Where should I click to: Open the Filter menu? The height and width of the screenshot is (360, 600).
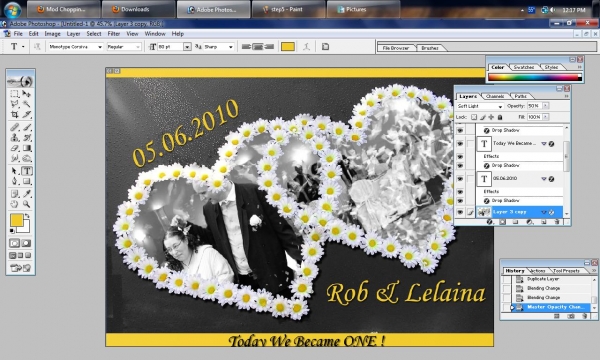(114, 34)
